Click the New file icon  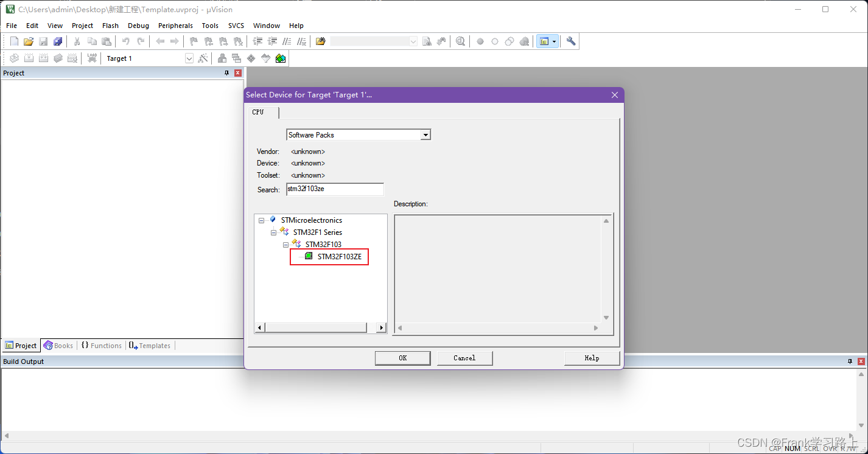pos(14,41)
